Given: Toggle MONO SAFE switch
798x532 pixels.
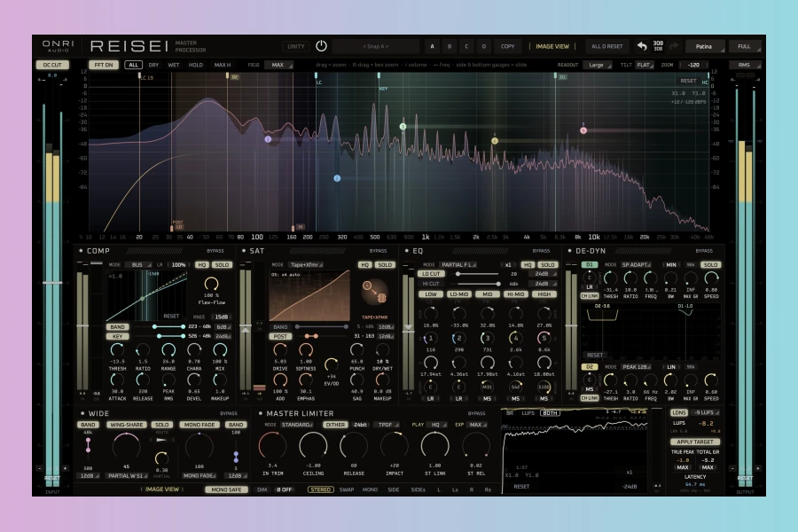Looking at the screenshot, I should [226, 489].
